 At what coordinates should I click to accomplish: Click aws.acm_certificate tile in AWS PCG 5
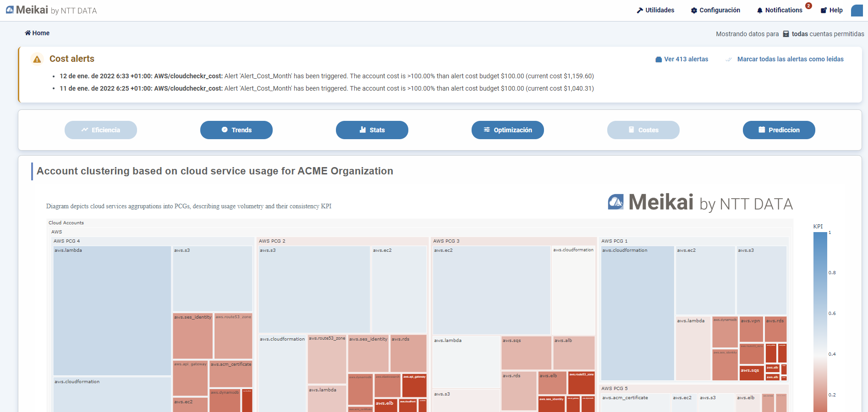pyautogui.click(x=636, y=403)
